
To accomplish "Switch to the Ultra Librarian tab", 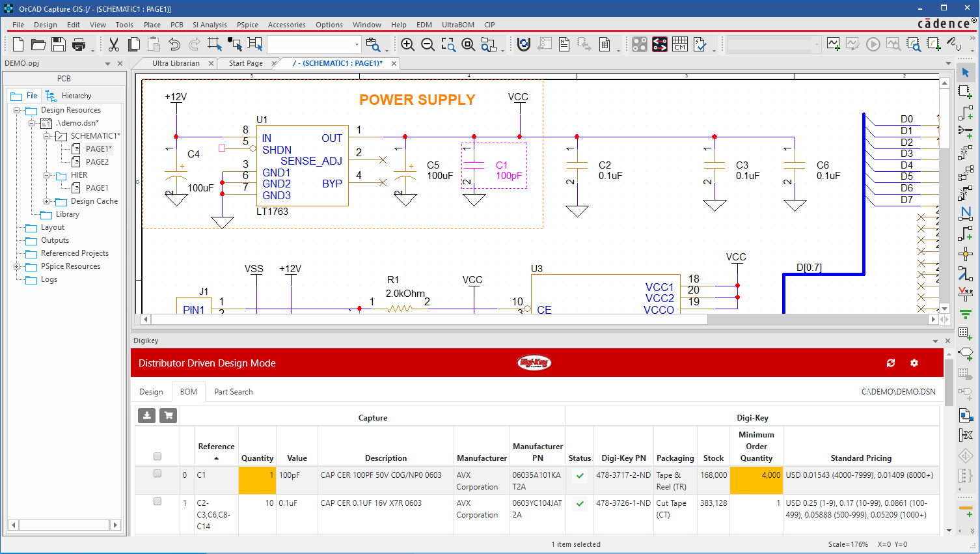I will [176, 63].
